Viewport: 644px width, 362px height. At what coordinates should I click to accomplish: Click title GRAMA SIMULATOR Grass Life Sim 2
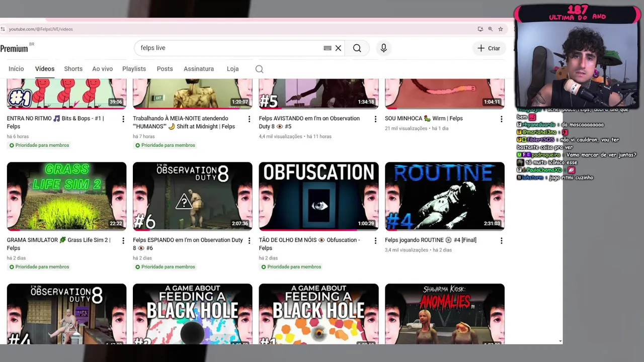(58, 244)
